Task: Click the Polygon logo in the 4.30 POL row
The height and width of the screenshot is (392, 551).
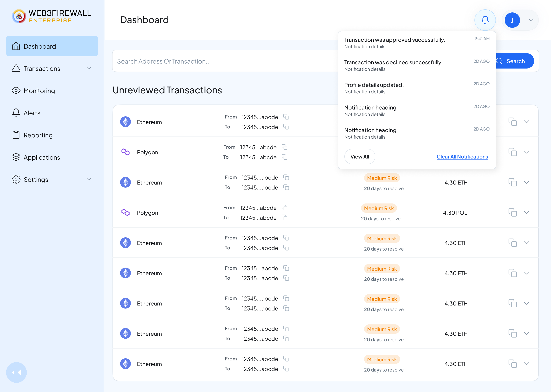Action: [x=126, y=213]
